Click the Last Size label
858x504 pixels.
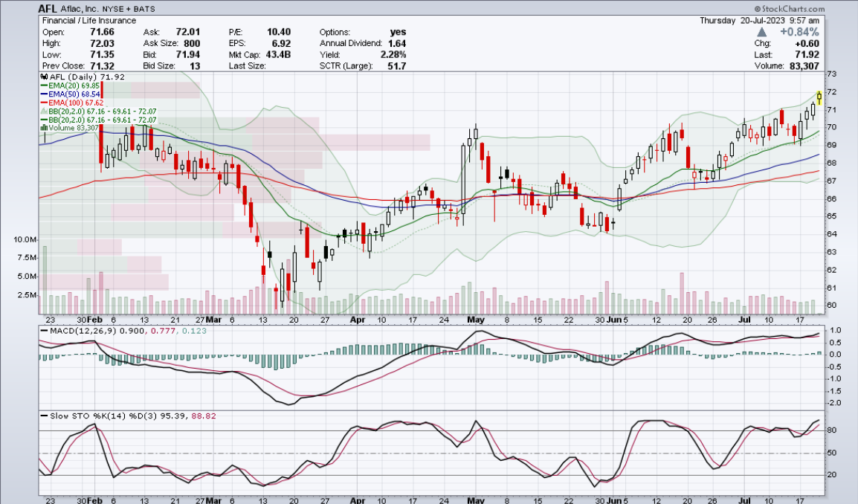coord(248,65)
